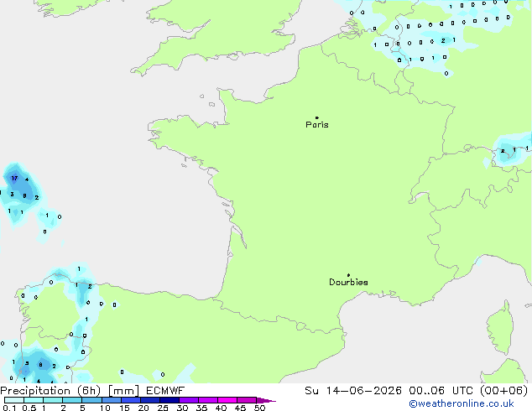Pick legend swatch between 15 and 20
This screenshot has height=411, width=532.
pos(131,400)
